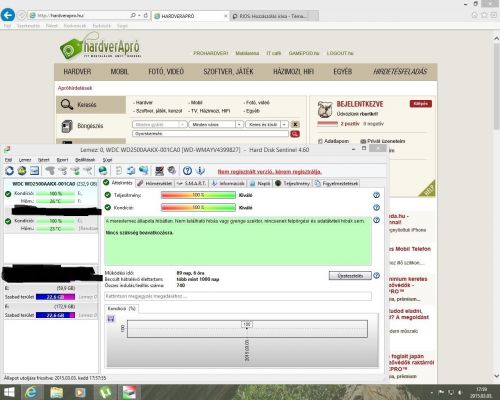This screenshot has height=400, width=500.
Task: Click the X clear button beside the search dropdowns
Action: 295,124
